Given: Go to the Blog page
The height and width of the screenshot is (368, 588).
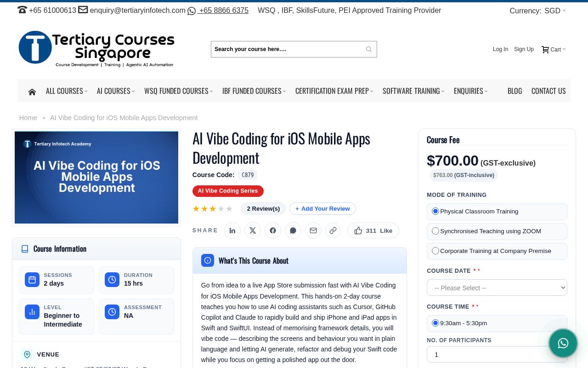Looking at the screenshot, I should [514, 91].
